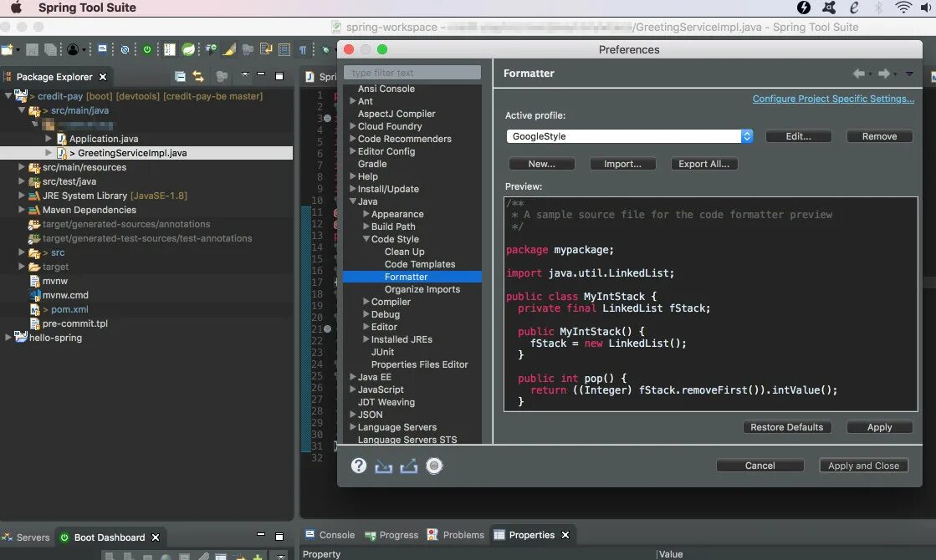Select Gradle in preferences tree

pyautogui.click(x=372, y=164)
